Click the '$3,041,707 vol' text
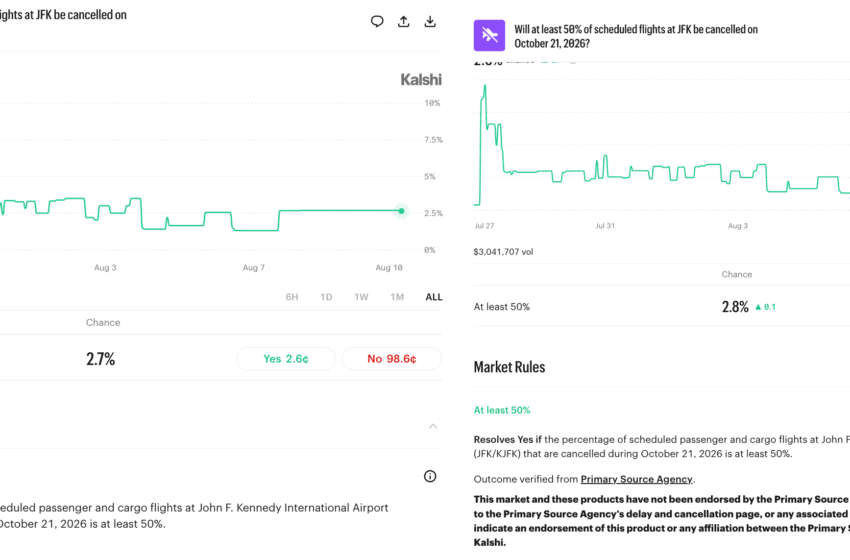Viewport: 850px width, 560px height. [503, 252]
